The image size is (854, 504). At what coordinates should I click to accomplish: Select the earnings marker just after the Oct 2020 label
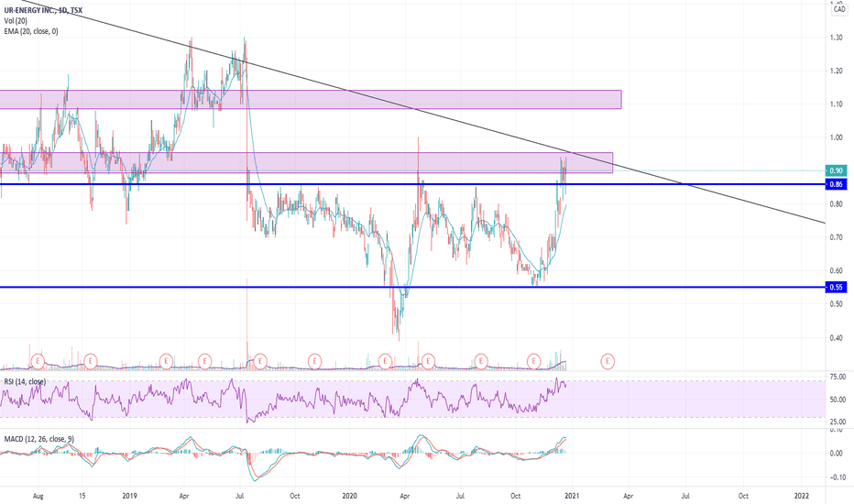(533, 361)
